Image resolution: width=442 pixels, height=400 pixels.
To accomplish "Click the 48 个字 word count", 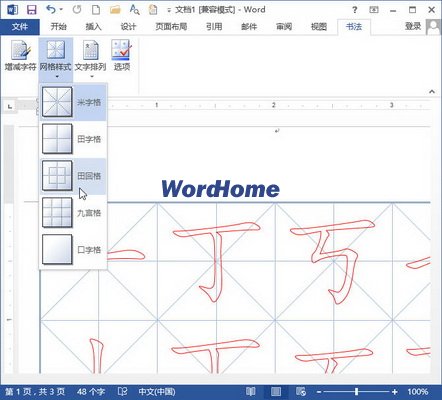I will pos(91,392).
